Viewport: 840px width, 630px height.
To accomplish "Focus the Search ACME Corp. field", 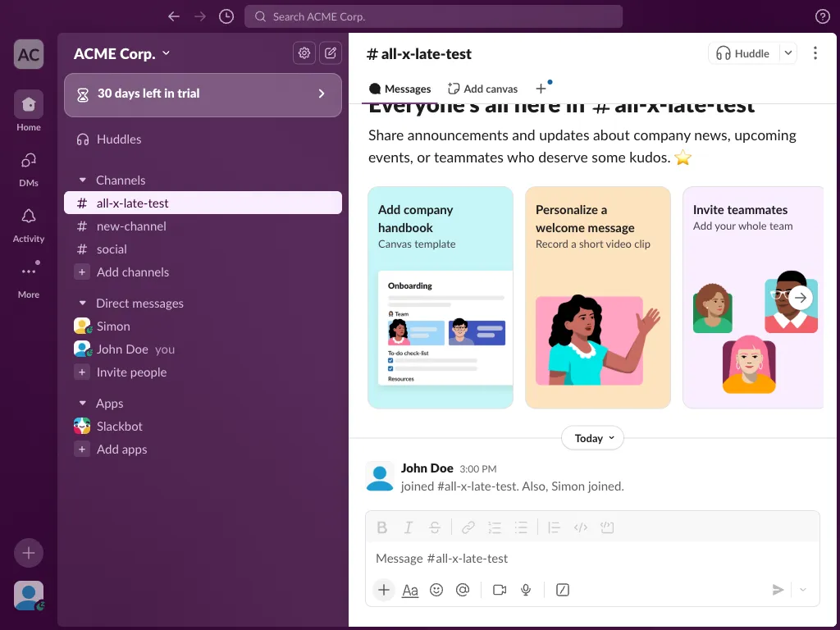I will tap(433, 16).
